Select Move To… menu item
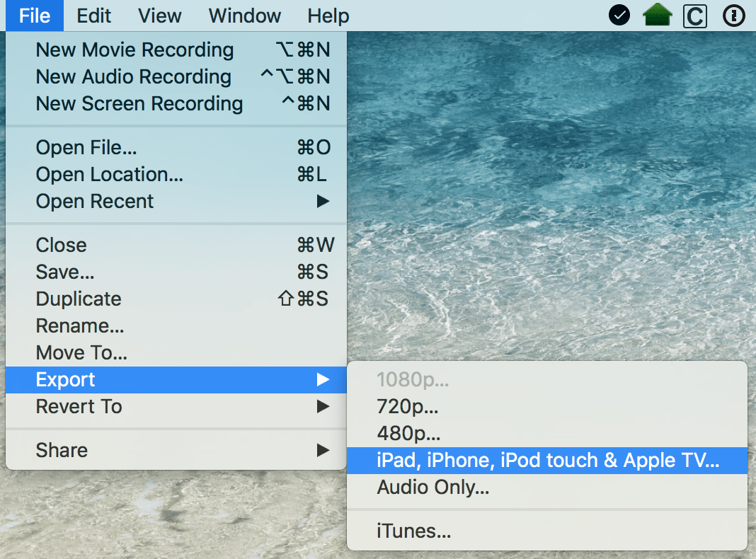756x559 pixels. pos(176,353)
